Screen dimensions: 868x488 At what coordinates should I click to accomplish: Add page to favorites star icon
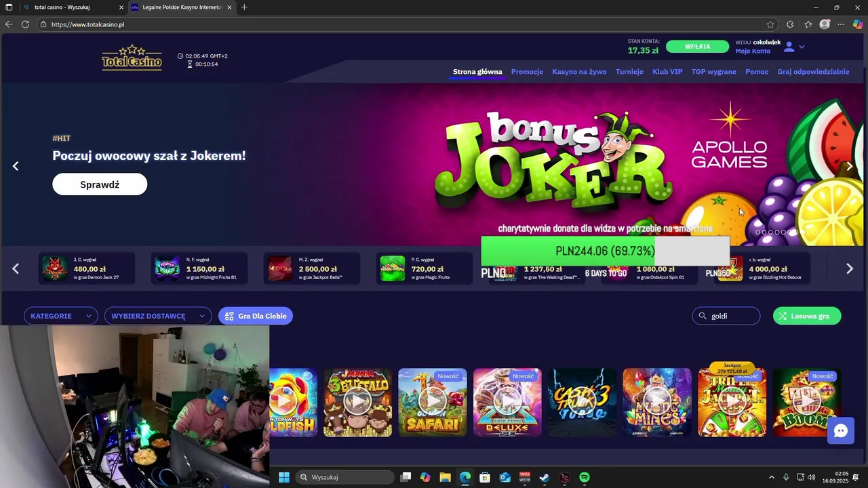[771, 24]
